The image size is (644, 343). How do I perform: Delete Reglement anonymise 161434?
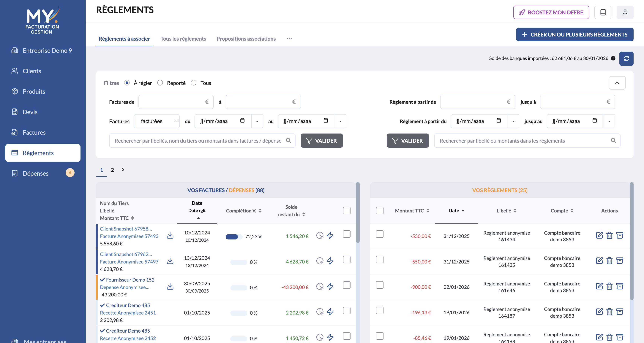click(610, 235)
